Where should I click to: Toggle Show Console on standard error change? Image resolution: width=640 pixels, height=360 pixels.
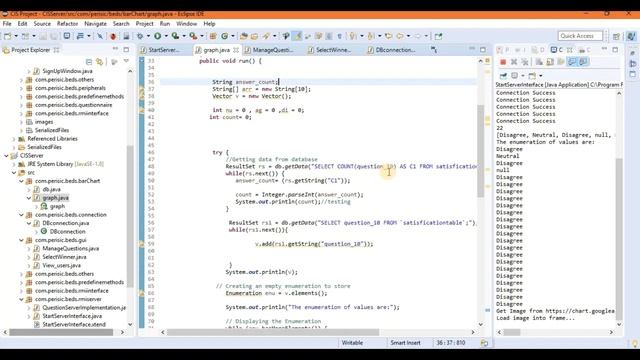583,62
